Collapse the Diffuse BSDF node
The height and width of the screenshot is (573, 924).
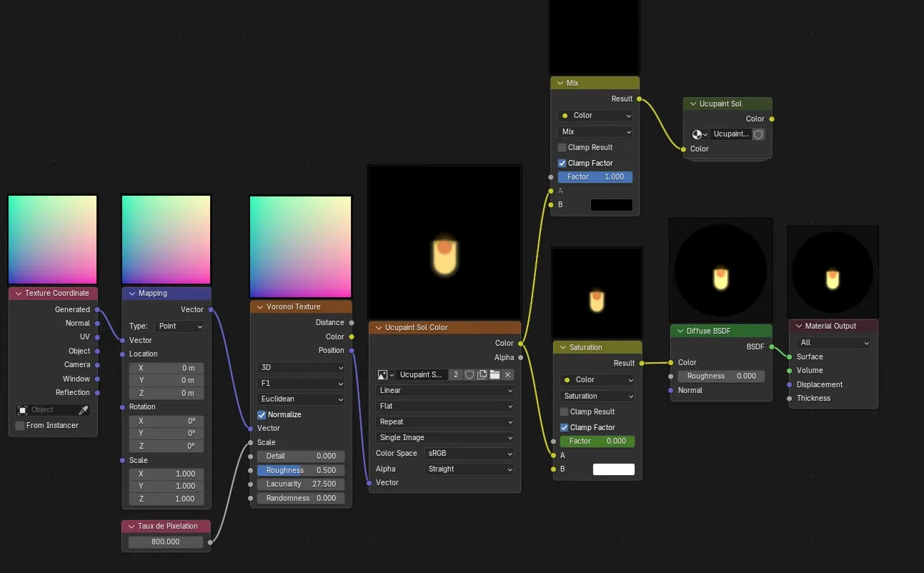coord(680,331)
